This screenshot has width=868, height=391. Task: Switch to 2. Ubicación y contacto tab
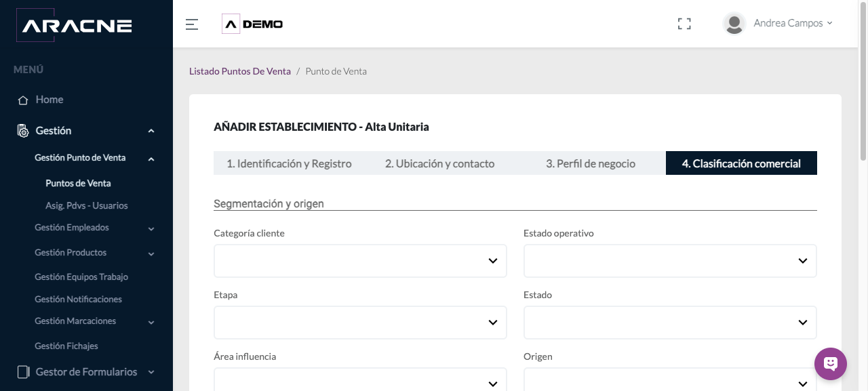439,163
